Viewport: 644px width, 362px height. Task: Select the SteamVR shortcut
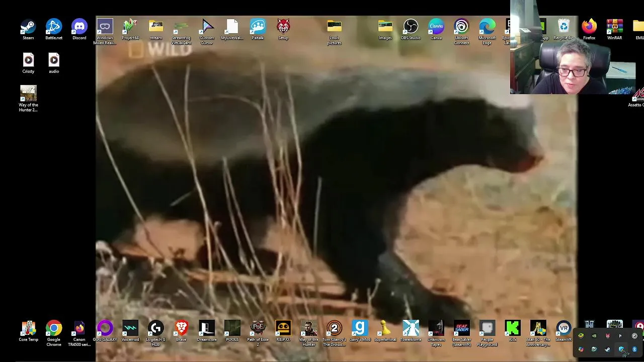563,331
